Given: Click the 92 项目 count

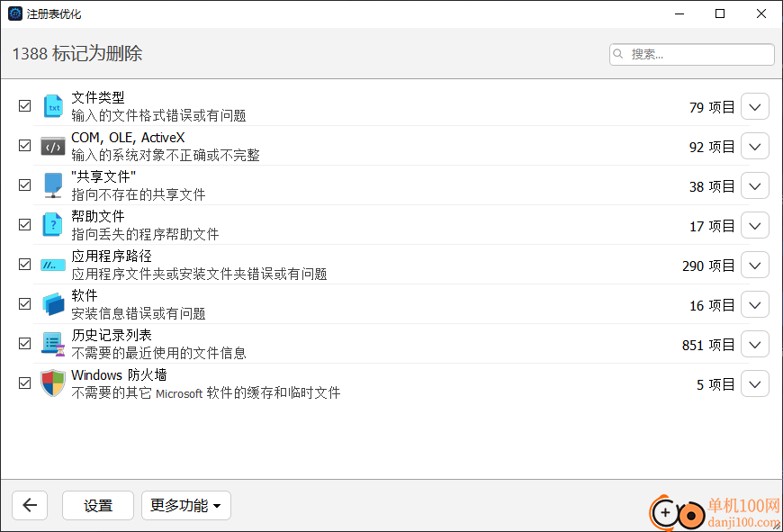Looking at the screenshot, I should [x=712, y=147].
